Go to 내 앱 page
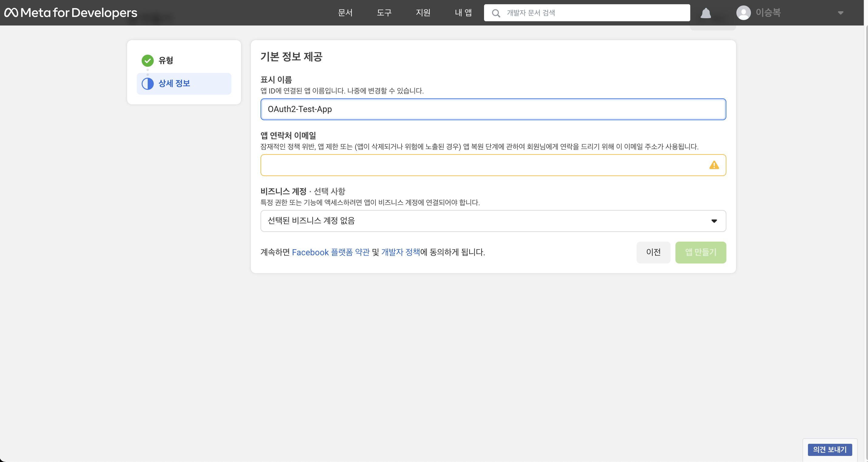This screenshot has width=868, height=462. click(x=463, y=13)
